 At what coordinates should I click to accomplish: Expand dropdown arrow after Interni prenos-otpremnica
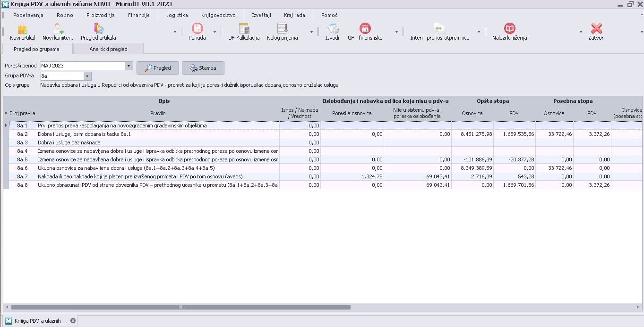click(479, 32)
